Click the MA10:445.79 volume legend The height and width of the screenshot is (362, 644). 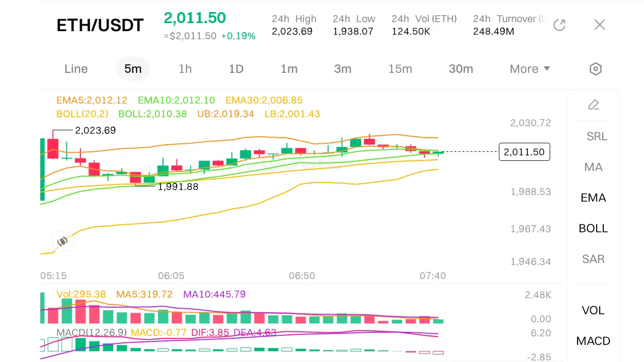point(214,294)
